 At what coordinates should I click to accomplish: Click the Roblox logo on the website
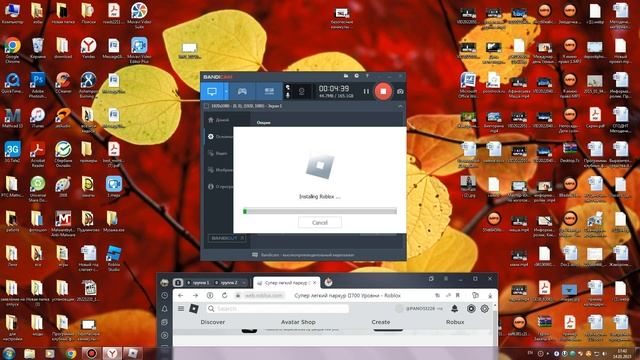pos(194,309)
